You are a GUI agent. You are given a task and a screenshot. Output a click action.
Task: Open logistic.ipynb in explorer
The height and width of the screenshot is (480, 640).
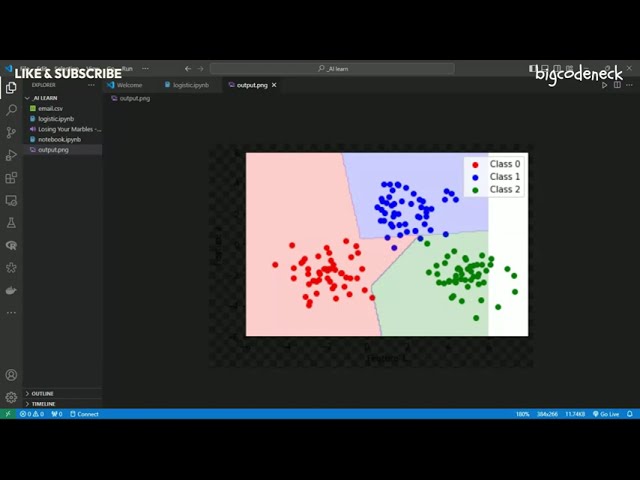point(62,119)
